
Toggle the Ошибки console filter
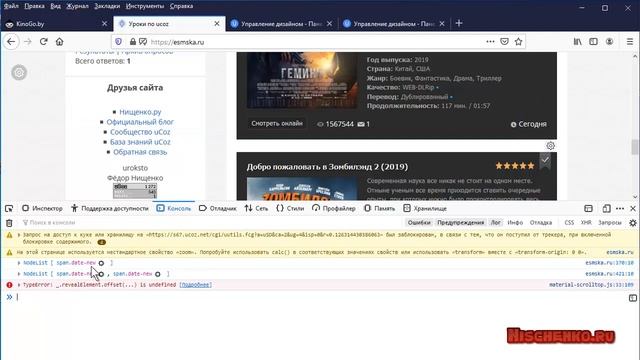[419, 222]
